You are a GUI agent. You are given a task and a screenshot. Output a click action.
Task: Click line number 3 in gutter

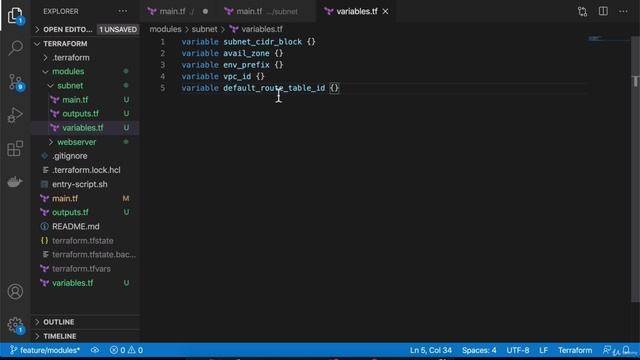point(162,65)
